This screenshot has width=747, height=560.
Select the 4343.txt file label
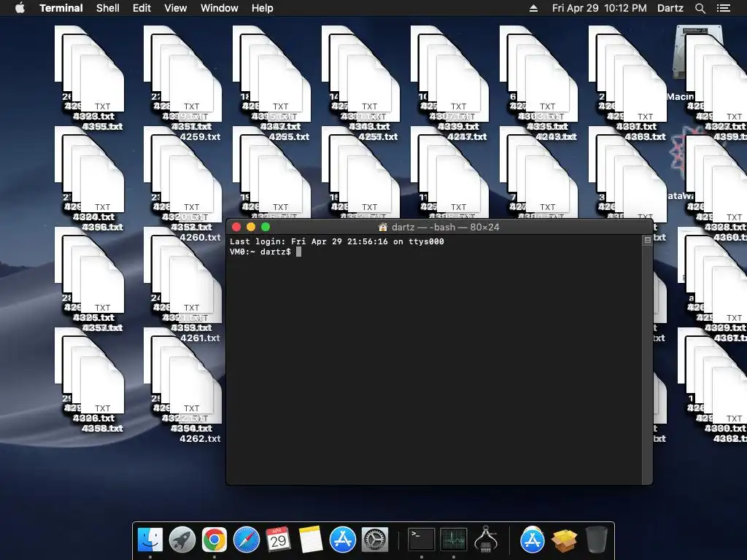tap(370, 127)
